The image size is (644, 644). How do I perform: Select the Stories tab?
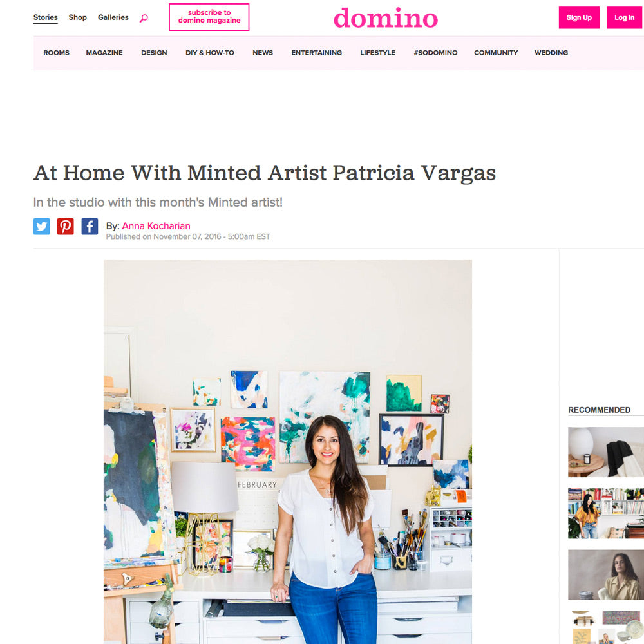pyautogui.click(x=46, y=17)
